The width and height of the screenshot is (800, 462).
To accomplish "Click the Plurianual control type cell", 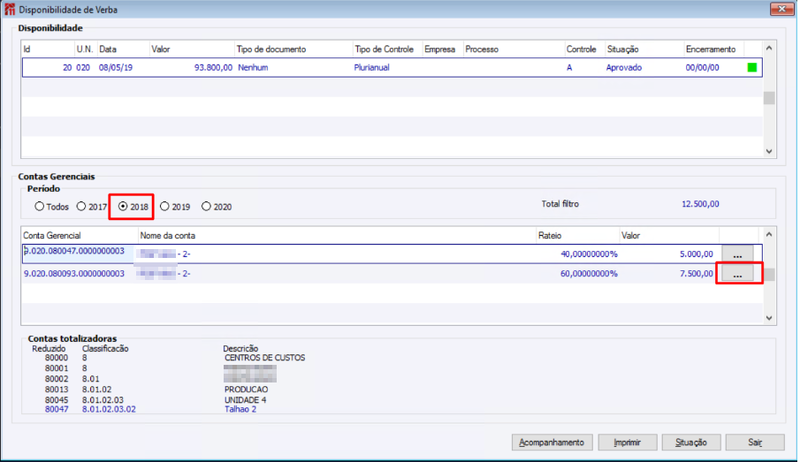I will 371,67.
